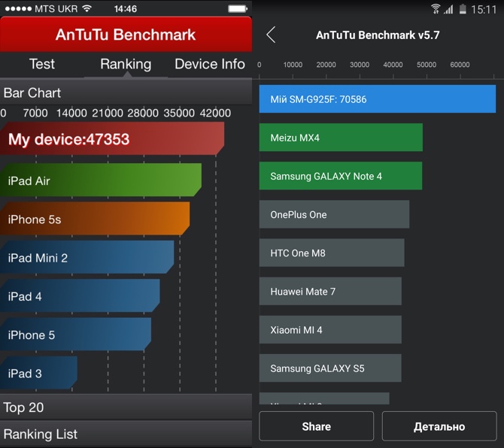
Task: Select the iPhone 5s bar
Action: pyautogui.click(x=95, y=219)
